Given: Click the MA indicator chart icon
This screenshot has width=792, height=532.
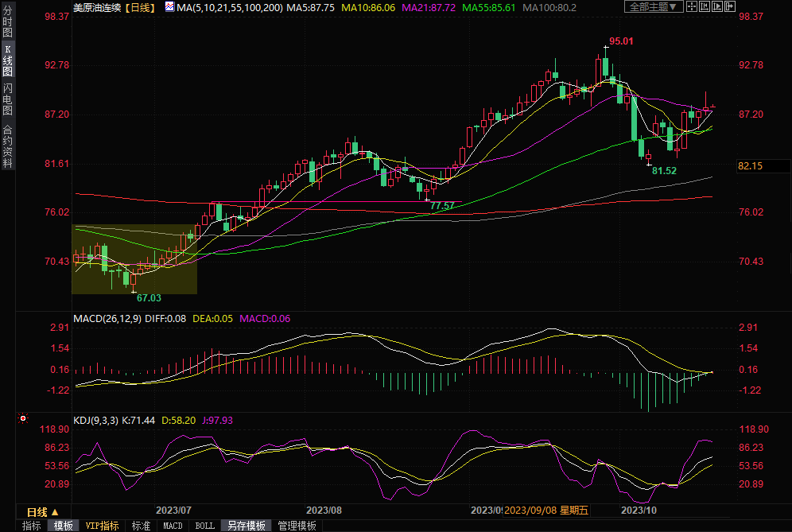Looking at the screenshot, I should click(170, 7).
